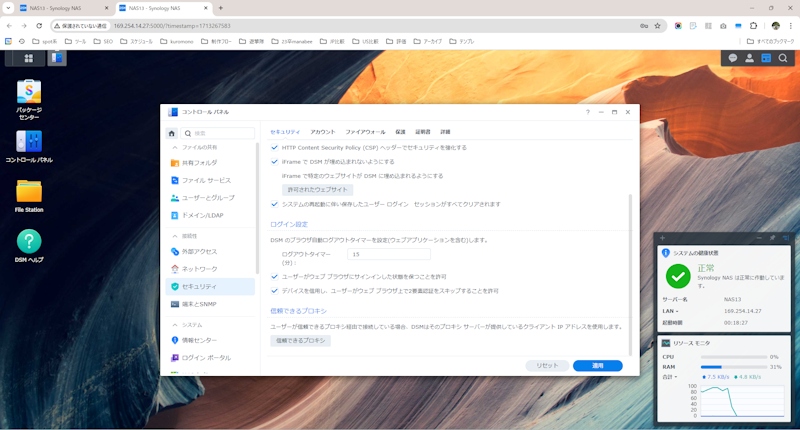Collapse the システム sidebar section

(175, 325)
